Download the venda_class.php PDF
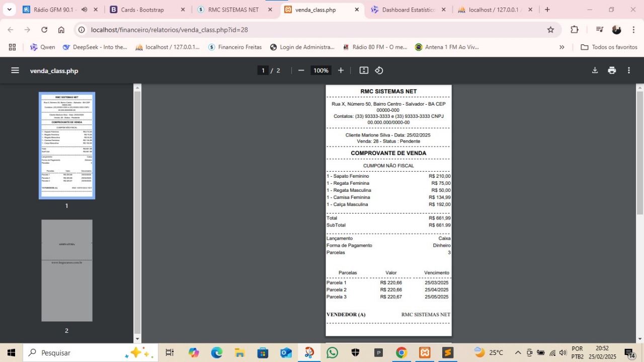 (x=595, y=70)
